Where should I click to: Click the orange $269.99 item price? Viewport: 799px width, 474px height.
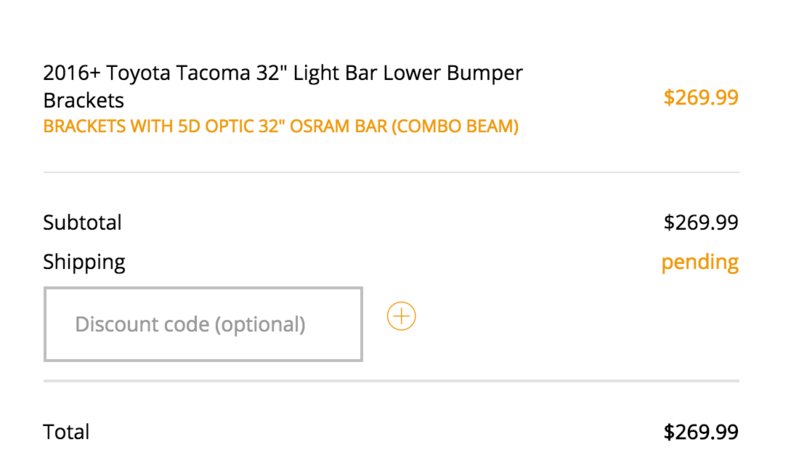[x=701, y=97]
